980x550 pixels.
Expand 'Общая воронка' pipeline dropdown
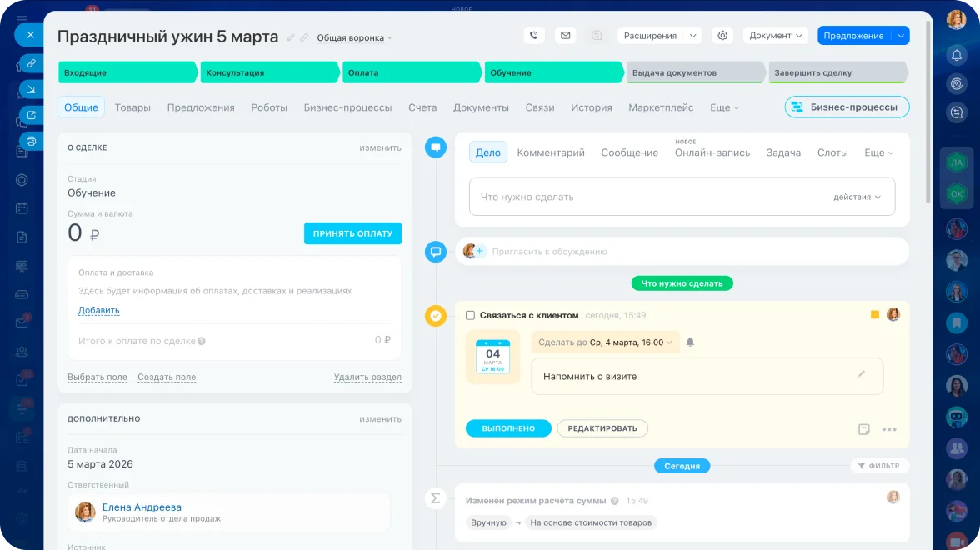point(354,38)
